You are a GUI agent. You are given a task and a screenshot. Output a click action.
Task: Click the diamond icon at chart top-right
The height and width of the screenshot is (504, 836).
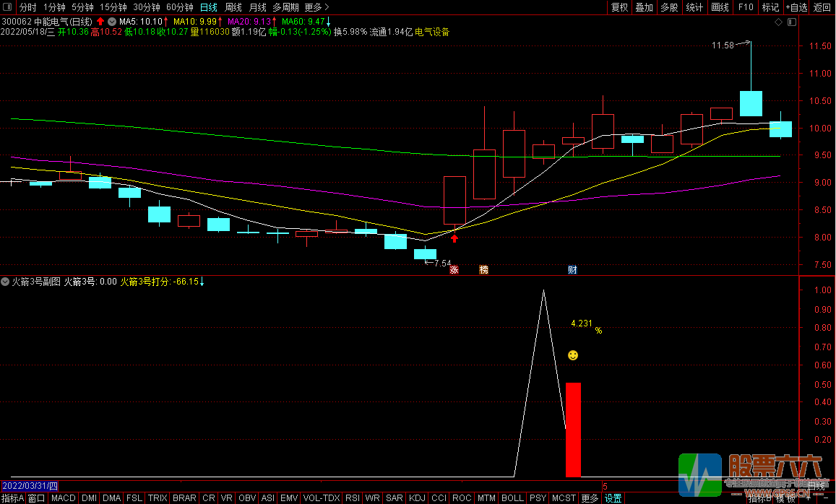tap(778, 22)
